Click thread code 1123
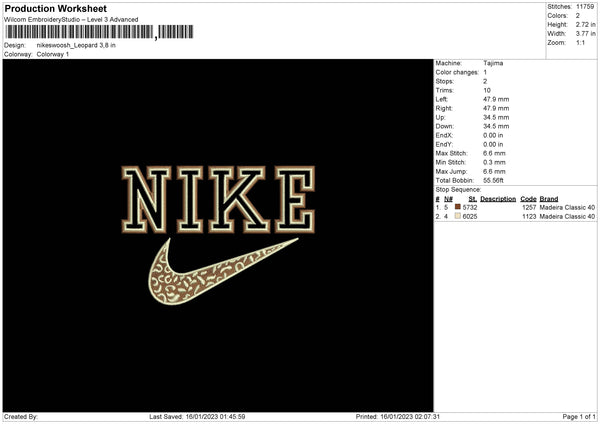 tap(529, 217)
